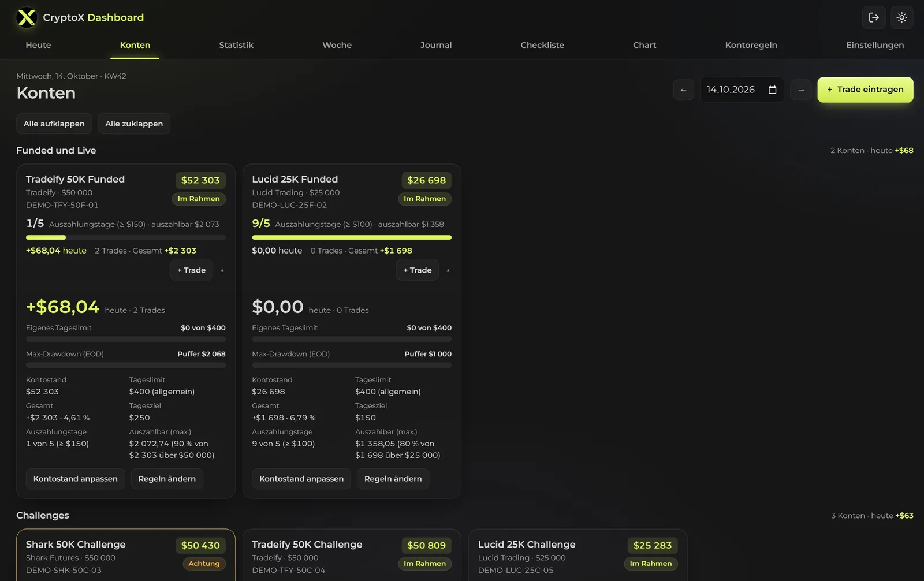Collapse the Tradeify 50K Funded card

pos(222,270)
